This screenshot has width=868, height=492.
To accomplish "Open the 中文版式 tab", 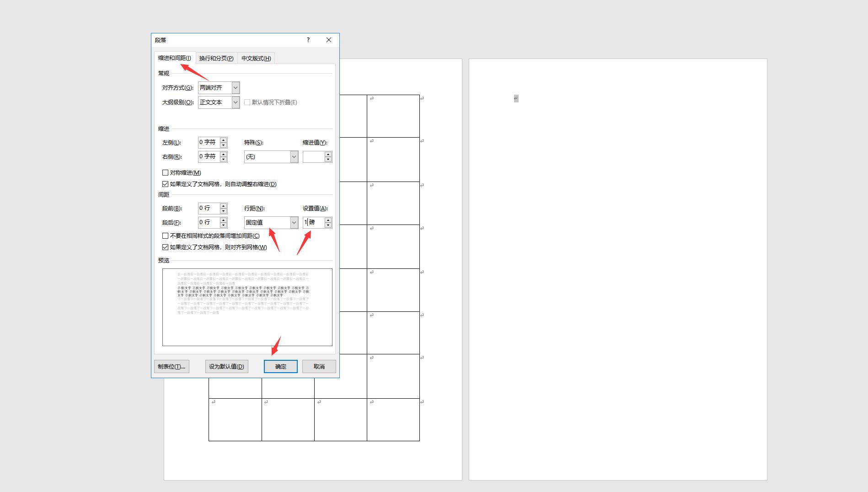I will pyautogui.click(x=256, y=58).
